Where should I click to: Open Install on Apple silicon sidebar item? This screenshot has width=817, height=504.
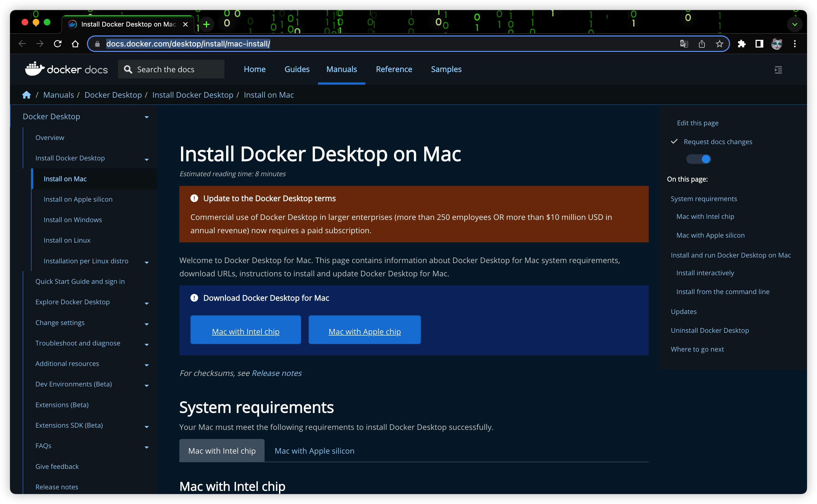click(78, 199)
